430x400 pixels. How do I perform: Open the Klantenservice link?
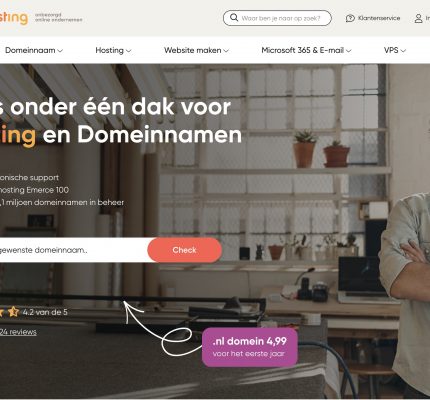379,18
